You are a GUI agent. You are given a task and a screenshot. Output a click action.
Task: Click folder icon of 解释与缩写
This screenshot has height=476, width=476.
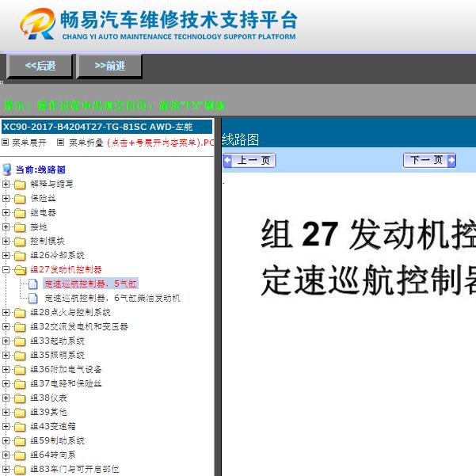point(20,185)
